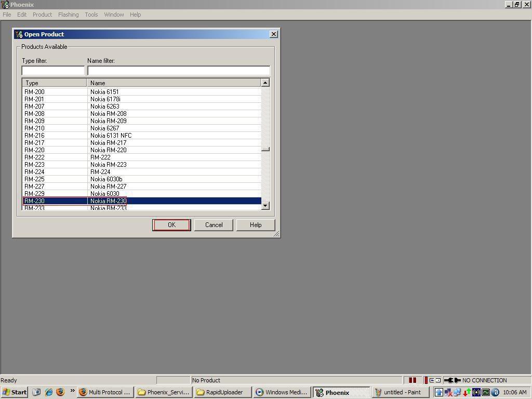The image size is (532, 399).
Task: Sort list by Name column header
Action: 174,83
